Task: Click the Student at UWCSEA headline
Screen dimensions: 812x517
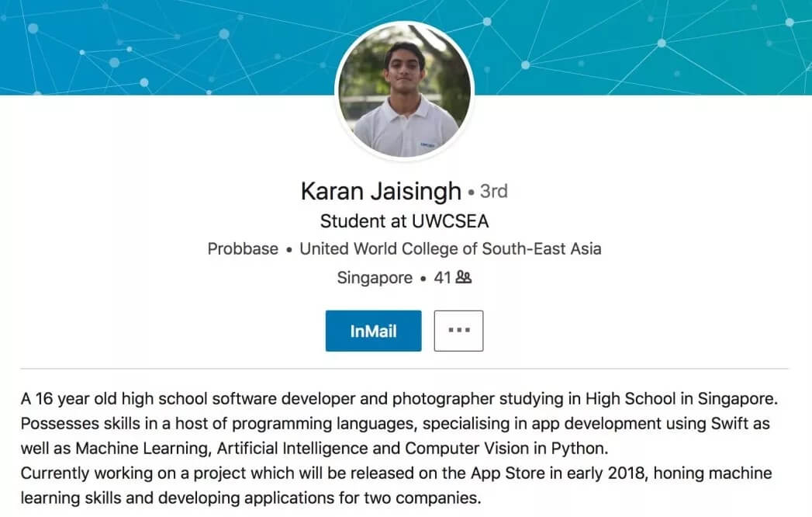Action: click(x=404, y=221)
